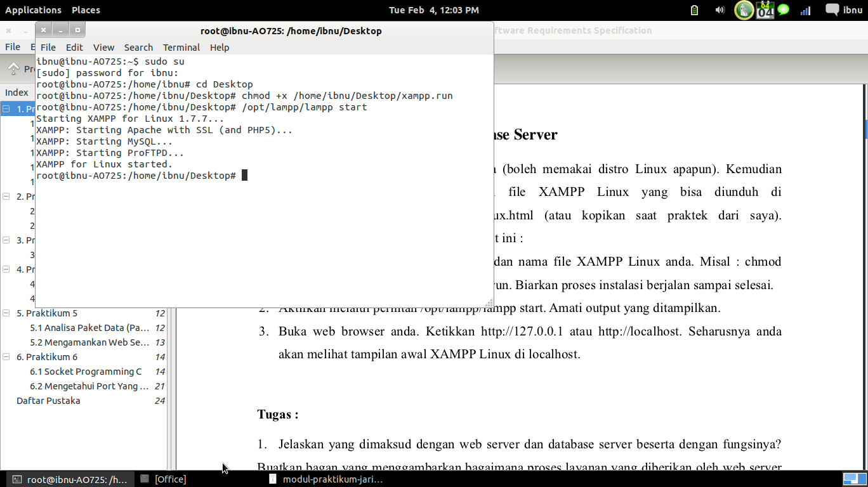Click 'XAMPP: Starting ProFTPD...' output line
Image resolution: width=868 pixels, height=487 pixels.
point(110,153)
